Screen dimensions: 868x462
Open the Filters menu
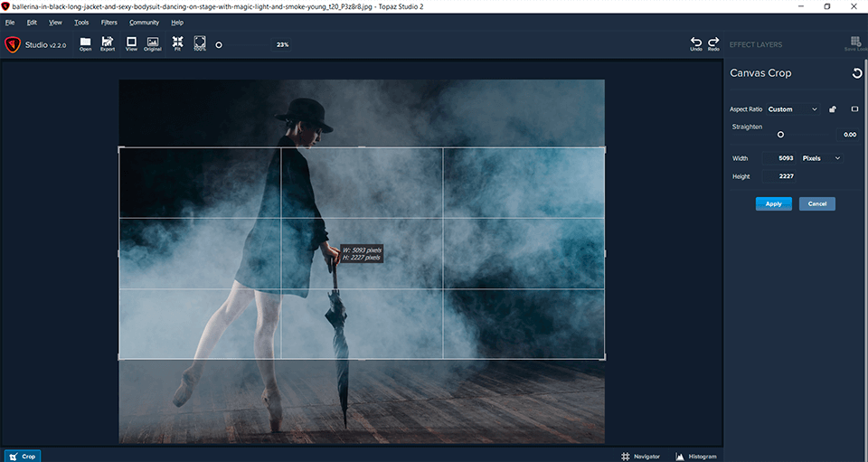point(108,22)
